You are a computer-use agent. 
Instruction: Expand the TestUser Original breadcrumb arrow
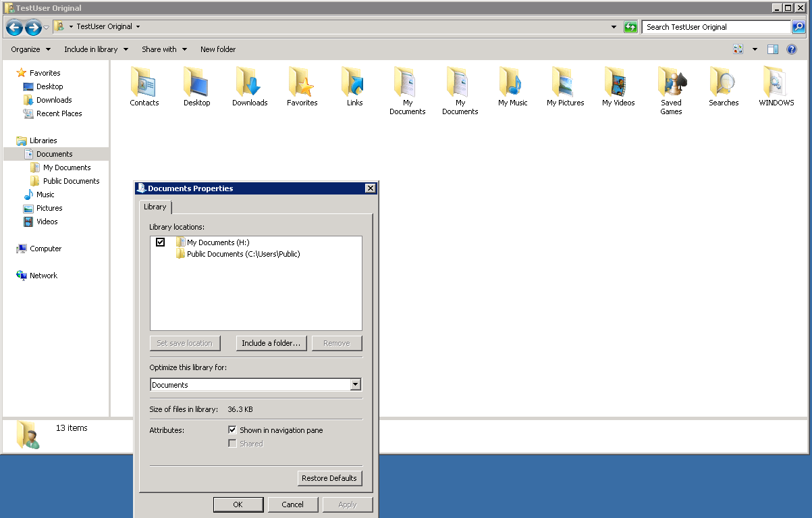coord(138,27)
